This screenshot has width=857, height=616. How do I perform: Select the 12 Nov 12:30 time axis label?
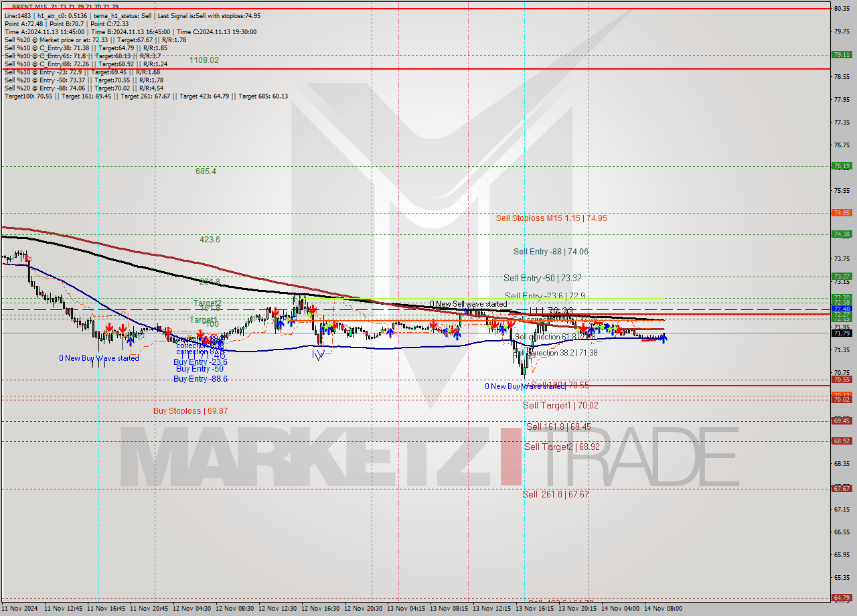point(277,609)
